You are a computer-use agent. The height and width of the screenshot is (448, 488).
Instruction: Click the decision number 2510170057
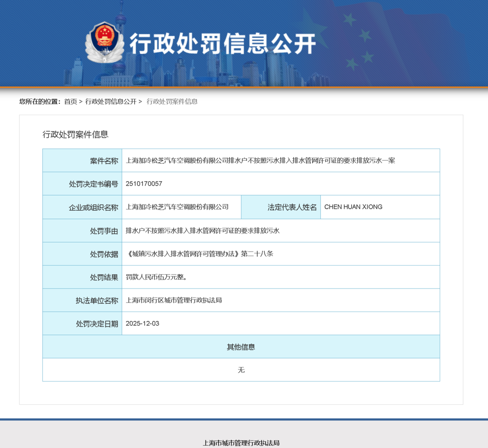click(144, 184)
